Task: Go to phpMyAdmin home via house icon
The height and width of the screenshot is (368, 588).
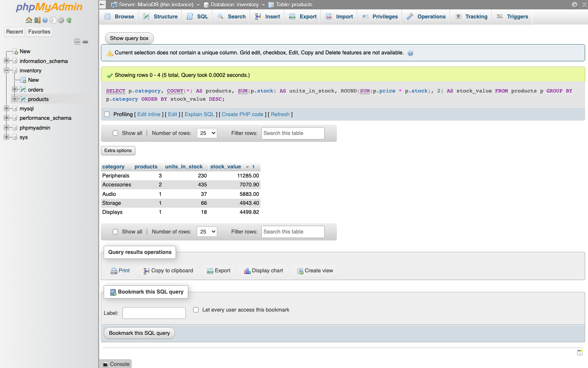Action: tap(29, 20)
